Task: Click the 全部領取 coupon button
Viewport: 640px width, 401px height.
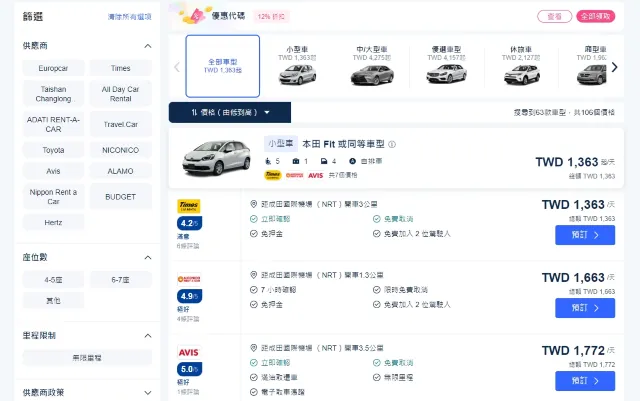Action: 598,16
